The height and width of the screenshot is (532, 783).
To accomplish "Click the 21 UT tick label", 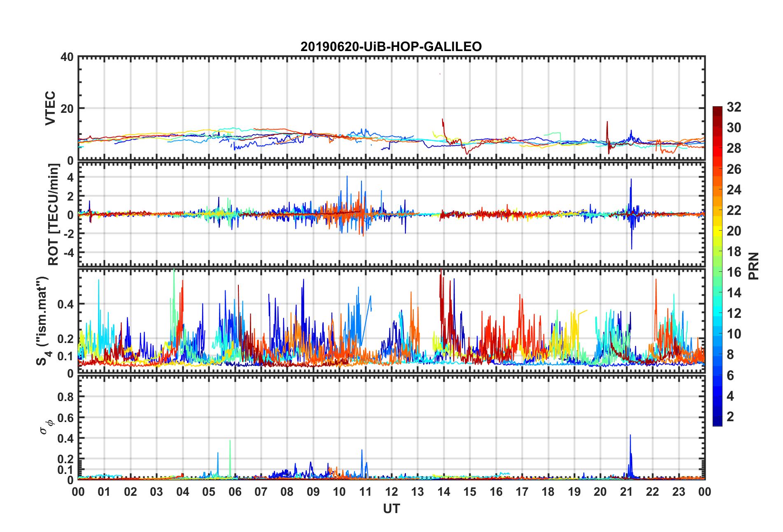I will coord(626,492).
